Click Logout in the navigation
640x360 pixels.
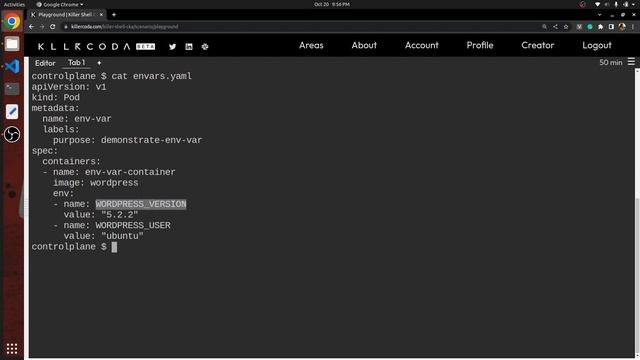coord(597,45)
